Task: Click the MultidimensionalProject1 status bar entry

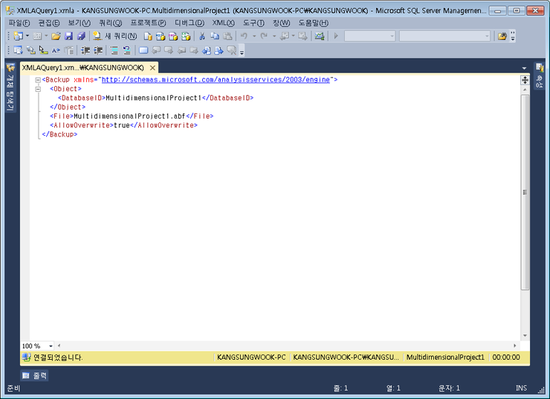Action: tap(445, 357)
